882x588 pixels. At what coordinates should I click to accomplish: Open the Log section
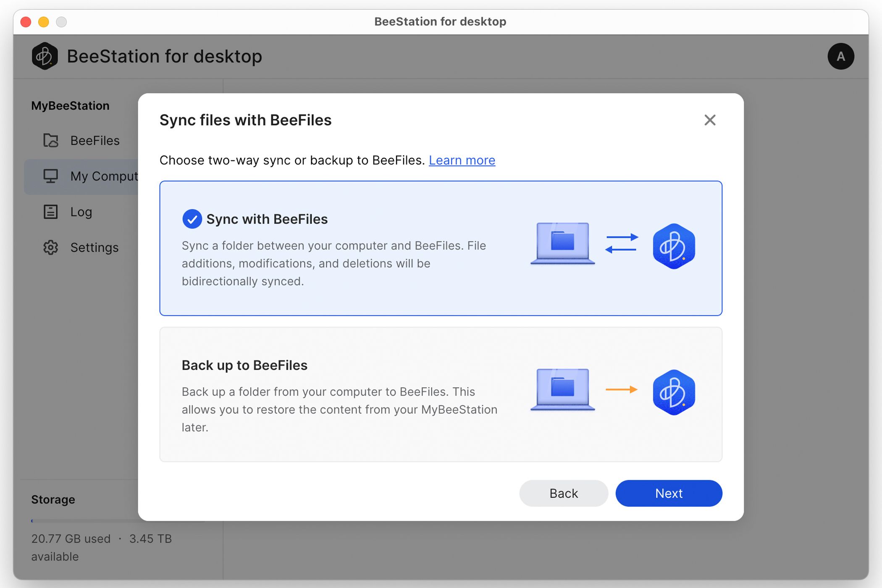click(x=82, y=212)
